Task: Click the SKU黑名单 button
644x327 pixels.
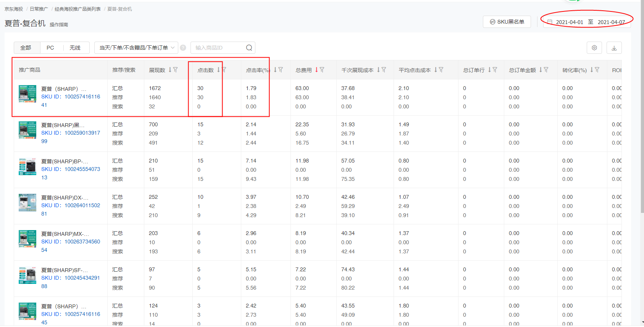Action: (507, 22)
